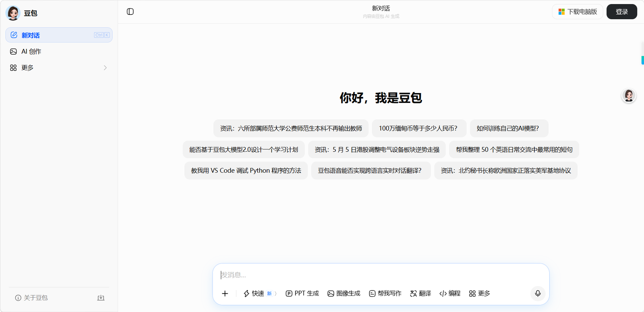Viewport: 644px width, 312px height.
Task: Open 关于豆包 at sidebar bottom
Action: [x=31, y=298]
